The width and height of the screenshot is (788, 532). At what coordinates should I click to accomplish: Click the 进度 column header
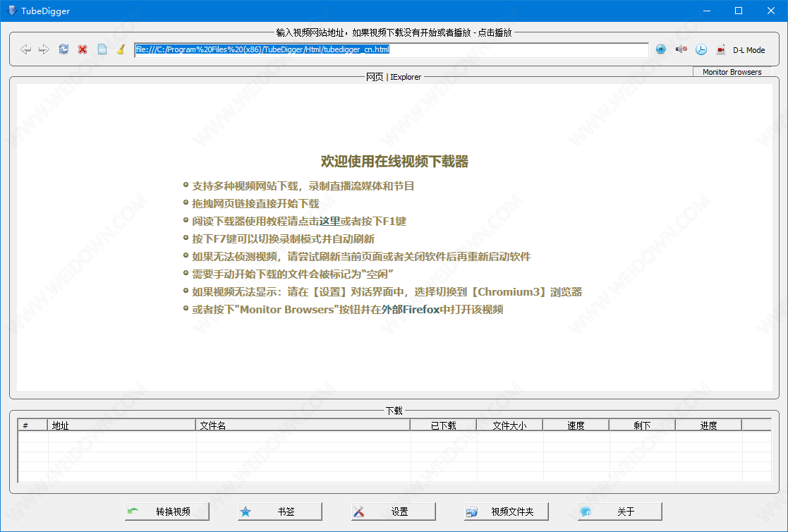point(708,425)
